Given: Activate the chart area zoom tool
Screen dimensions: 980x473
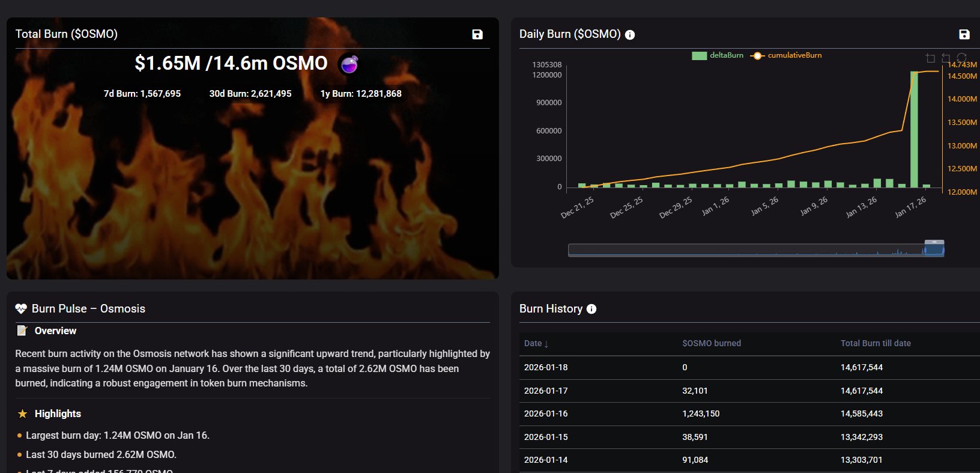Looking at the screenshot, I should coord(930,58).
